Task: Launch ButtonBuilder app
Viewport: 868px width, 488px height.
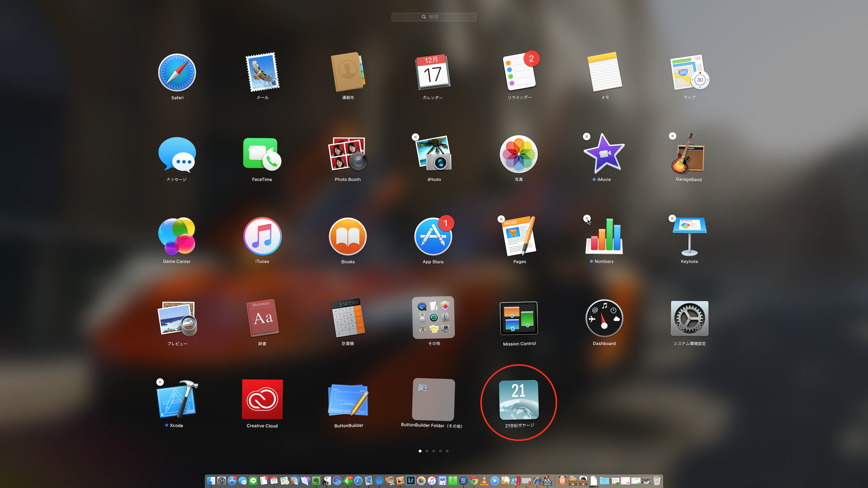Action: pyautogui.click(x=348, y=400)
